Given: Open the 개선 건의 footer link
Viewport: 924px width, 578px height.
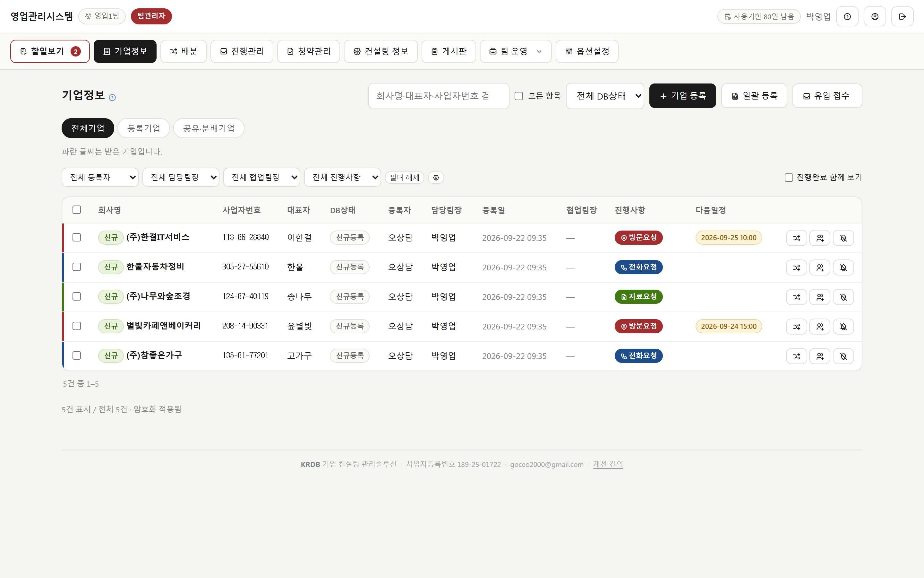Looking at the screenshot, I should coord(608,464).
